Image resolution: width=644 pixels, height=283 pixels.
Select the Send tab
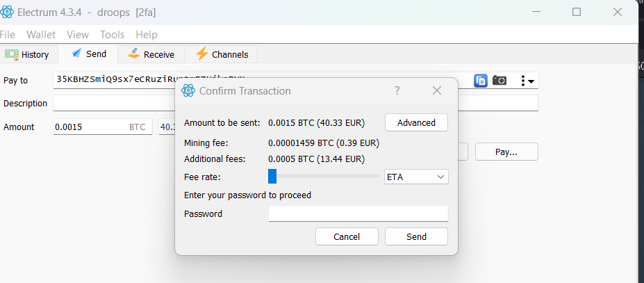(x=88, y=54)
